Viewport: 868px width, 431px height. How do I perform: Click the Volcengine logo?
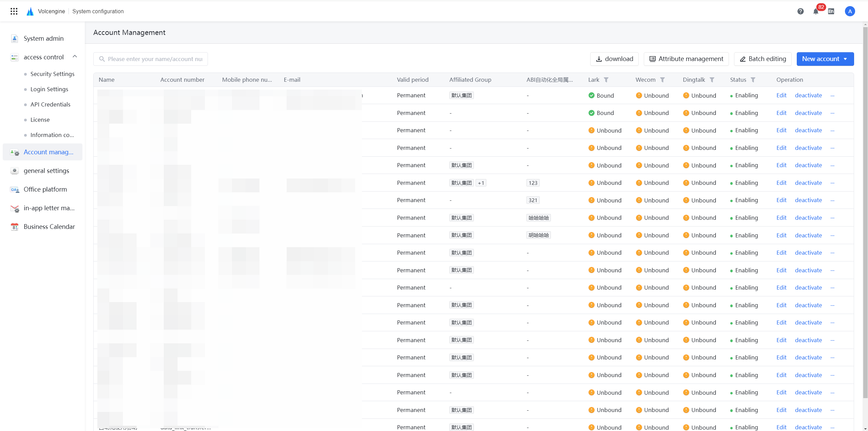pos(30,11)
